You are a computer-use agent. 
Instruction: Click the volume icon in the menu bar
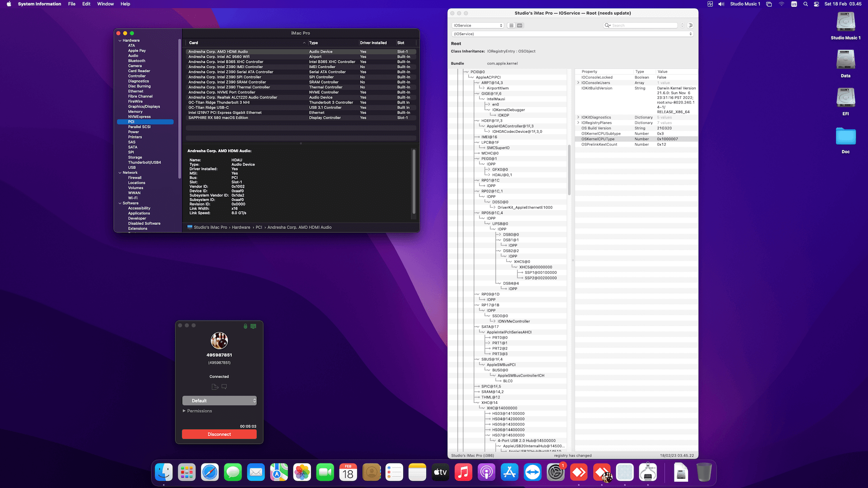pos(721,4)
